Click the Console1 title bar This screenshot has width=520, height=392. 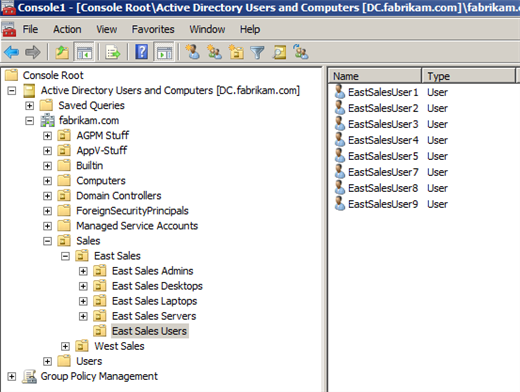tap(260, 7)
